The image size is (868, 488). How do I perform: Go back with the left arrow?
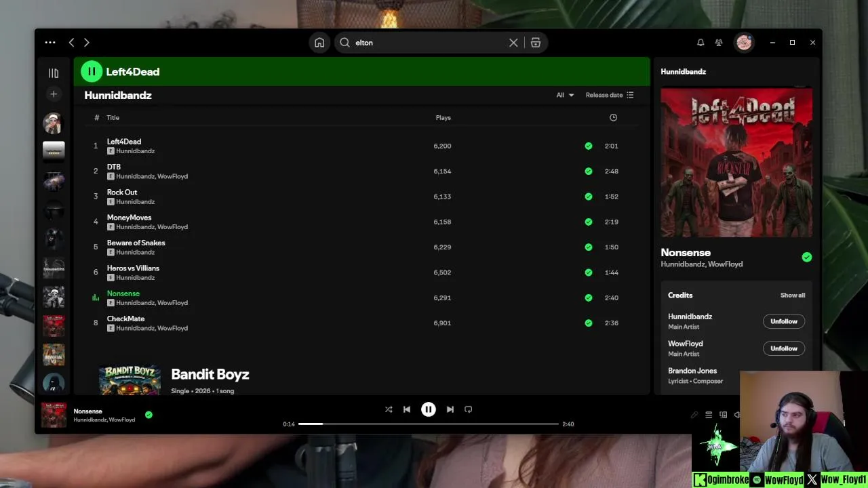(71, 42)
